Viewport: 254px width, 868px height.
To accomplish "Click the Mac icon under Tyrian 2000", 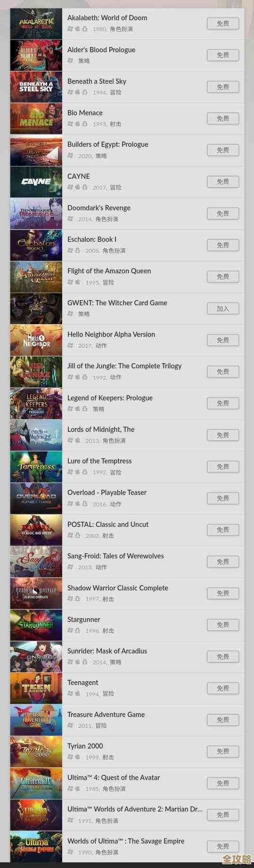I will coord(78,757).
